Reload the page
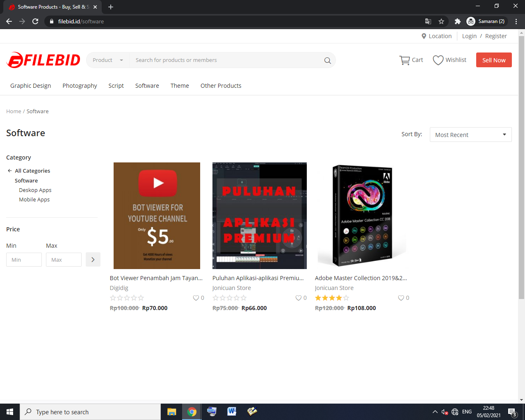The height and width of the screenshot is (420, 525). 35,21
